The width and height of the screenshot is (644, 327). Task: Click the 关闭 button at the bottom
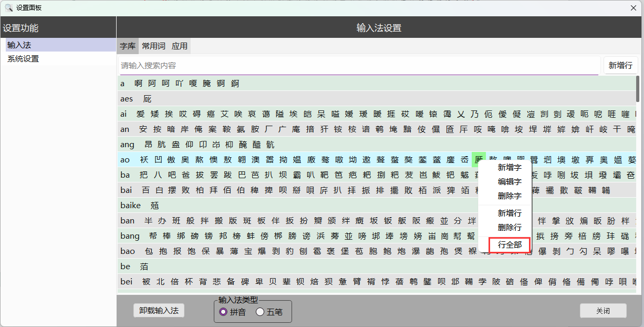(x=603, y=311)
